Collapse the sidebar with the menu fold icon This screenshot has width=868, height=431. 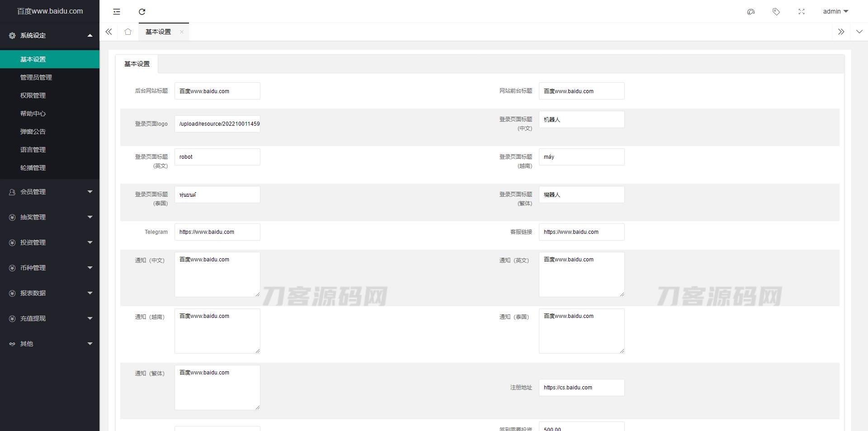tap(117, 12)
